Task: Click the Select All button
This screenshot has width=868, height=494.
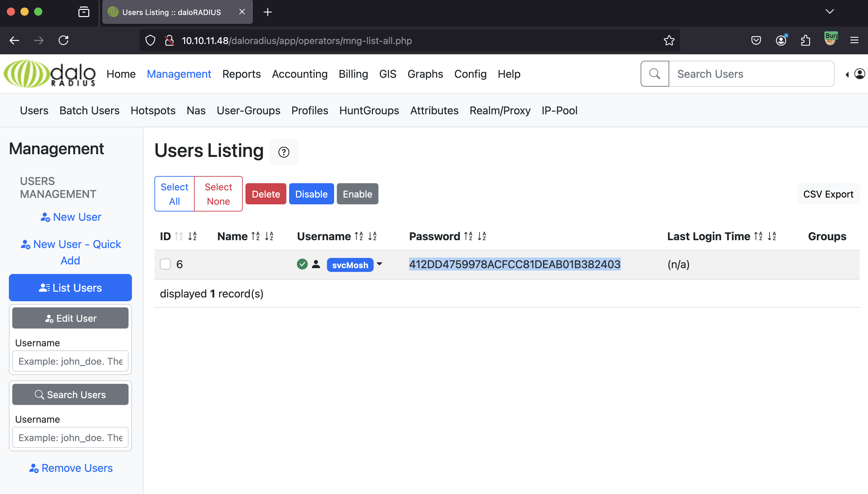Action: (175, 194)
